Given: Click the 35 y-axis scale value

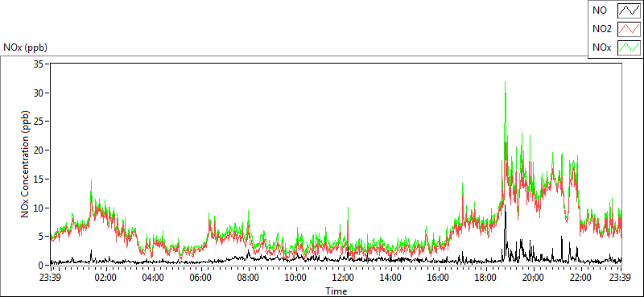Looking at the screenshot, I should click(x=39, y=64).
